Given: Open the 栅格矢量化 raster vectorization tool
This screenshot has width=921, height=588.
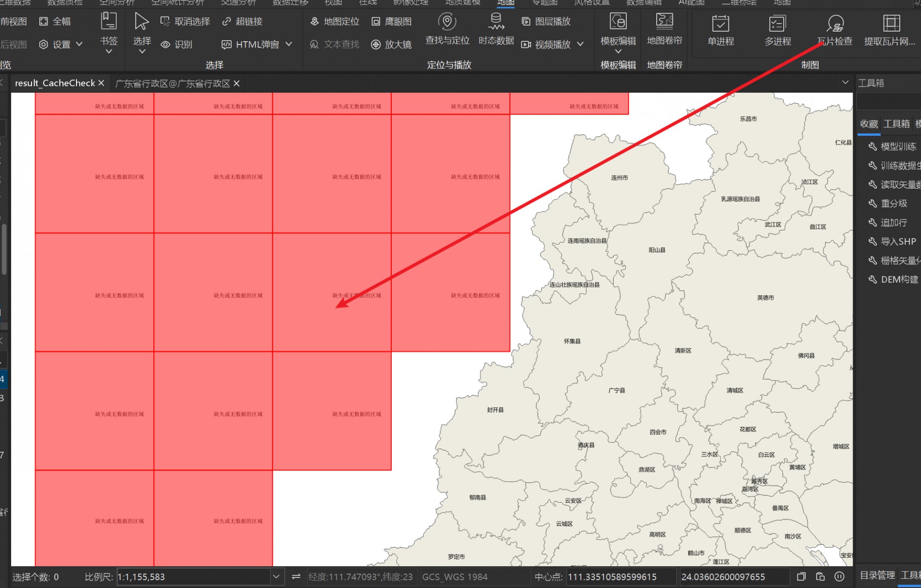Looking at the screenshot, I should [894, 261].
